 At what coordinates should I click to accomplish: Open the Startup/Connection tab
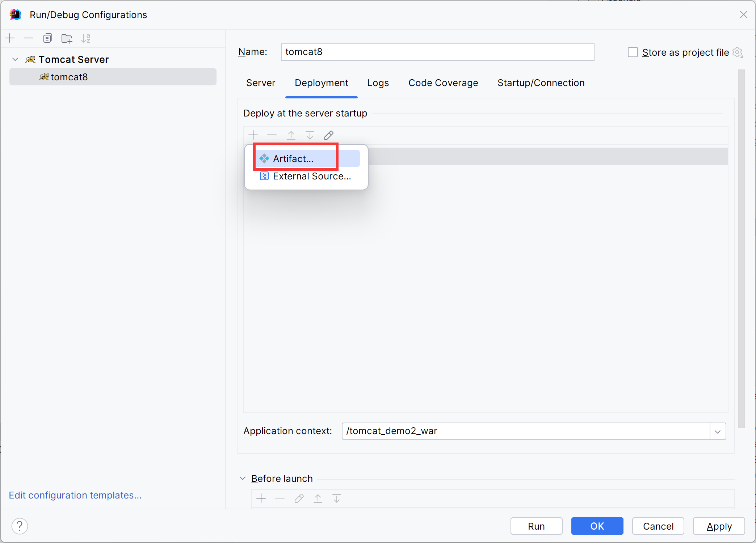[x=541, y=83]
